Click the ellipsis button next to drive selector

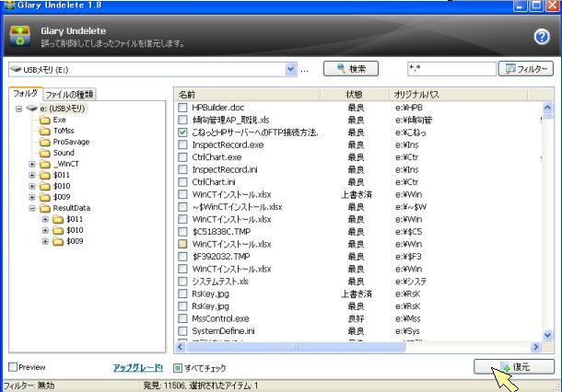click(304, 70)
